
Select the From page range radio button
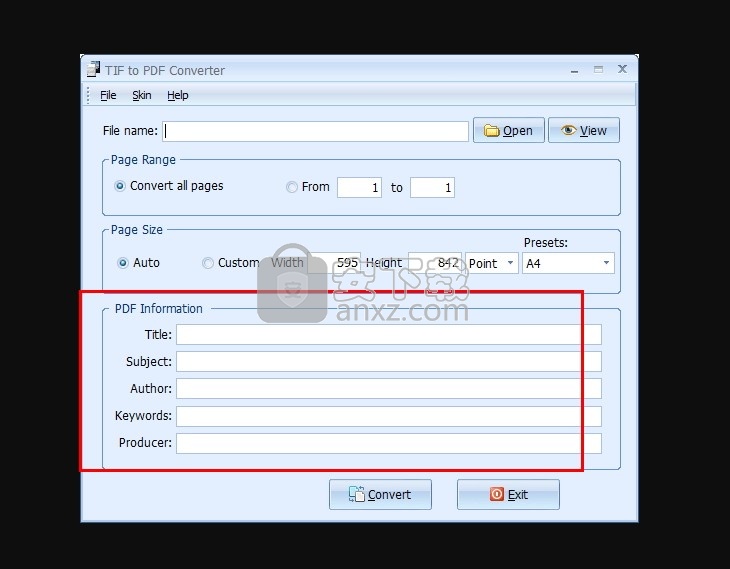click(292, 187)
